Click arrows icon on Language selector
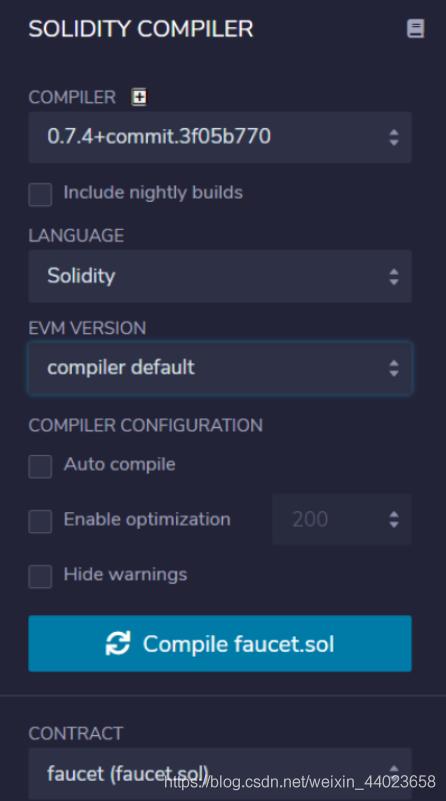This screenshot has height=801, width=446. coord(393,276)
